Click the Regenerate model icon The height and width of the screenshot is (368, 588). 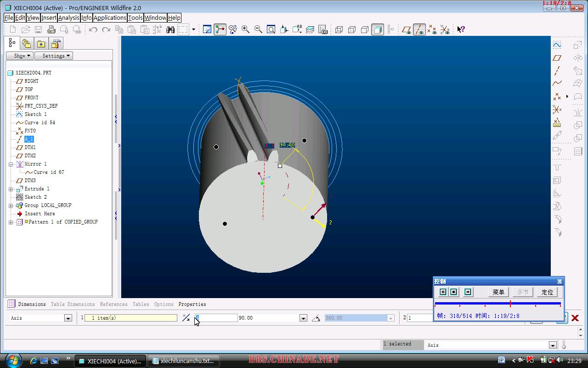(158, 29)
